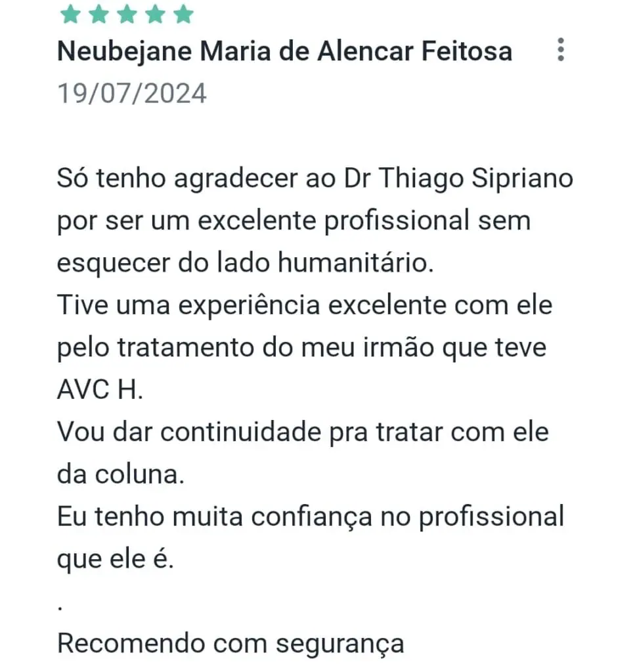Click the fourth green rating star
This screenshot has width=635, height=672.
tap(156, 14)
